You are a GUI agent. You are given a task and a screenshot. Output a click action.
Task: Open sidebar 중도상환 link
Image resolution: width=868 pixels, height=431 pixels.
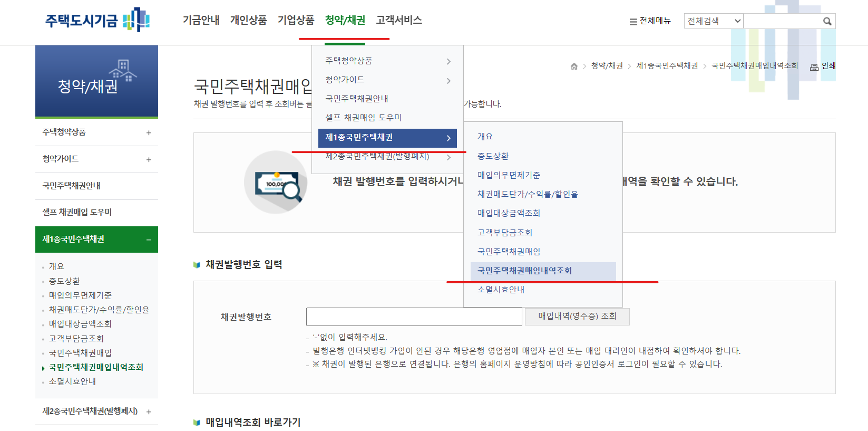(64, 281)
